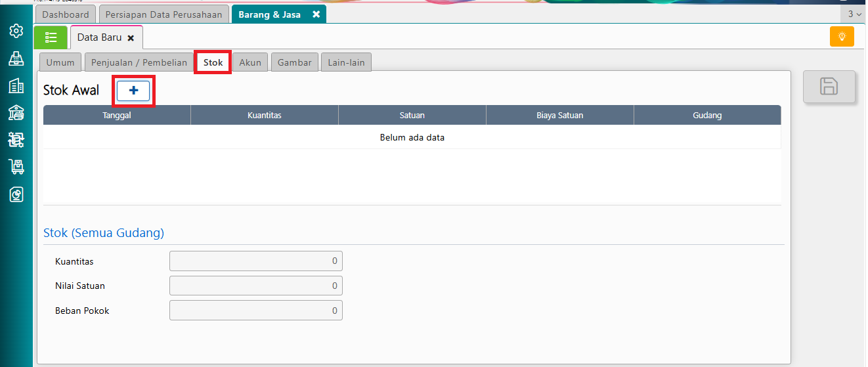Click the green list view icon
This screenshot has width=868, height=367.
click(x=51, y=37)
